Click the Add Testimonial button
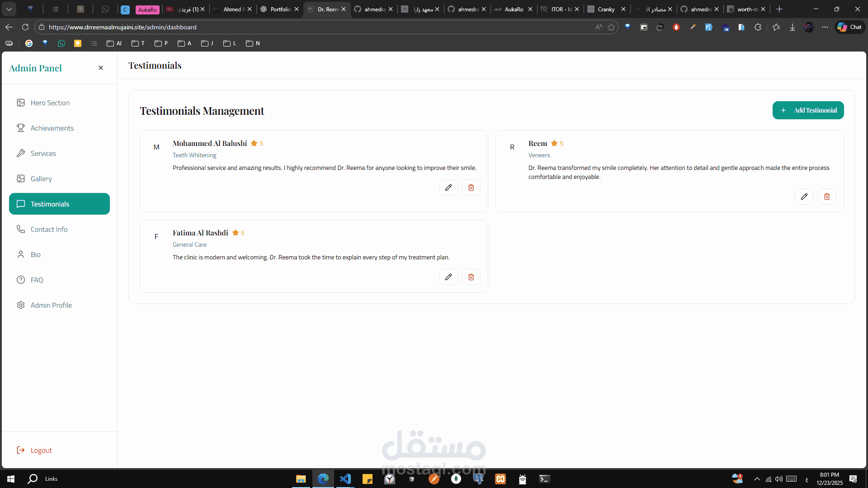 tap(808, 110)
